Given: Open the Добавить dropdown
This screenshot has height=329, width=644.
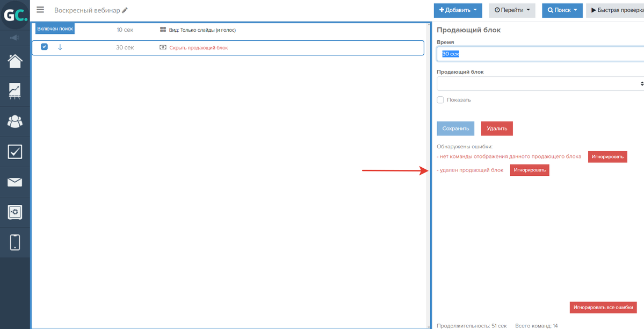Looking at the screenshot, I should click(x=458, y=10).
